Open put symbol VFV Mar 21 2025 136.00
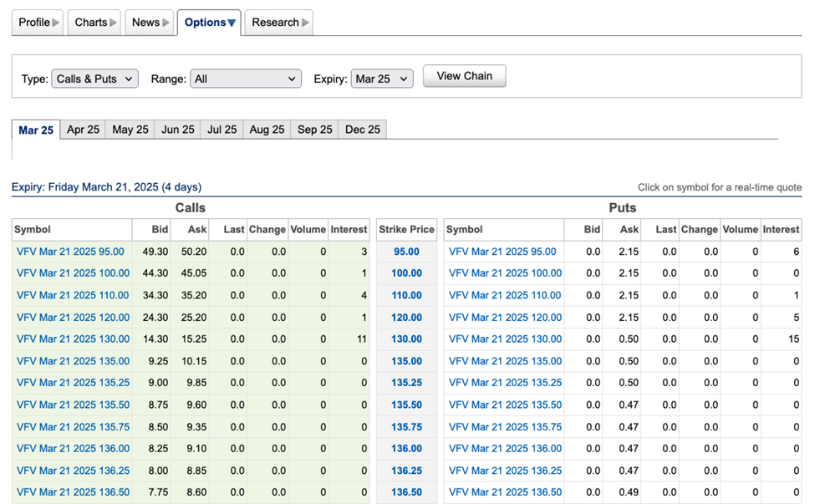815x504 pixels. [x=505, y=448]
